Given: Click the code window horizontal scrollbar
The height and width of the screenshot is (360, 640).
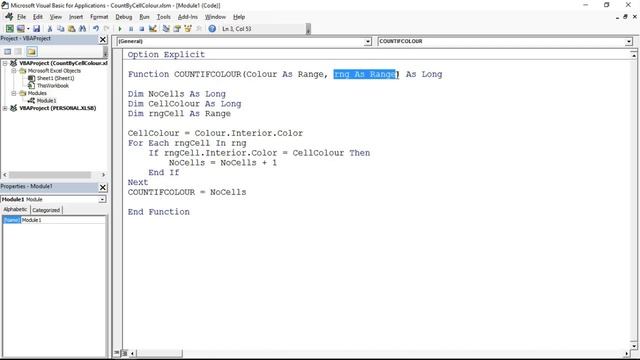Looking at the screenshot, I should [160, 353].
